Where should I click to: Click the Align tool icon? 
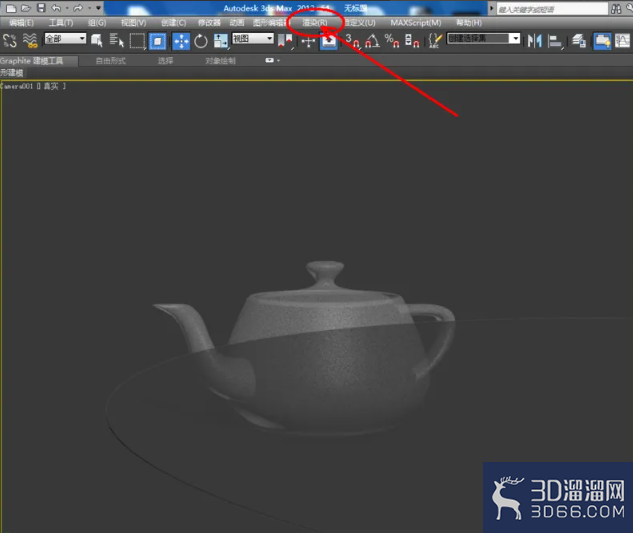point(555,41)
